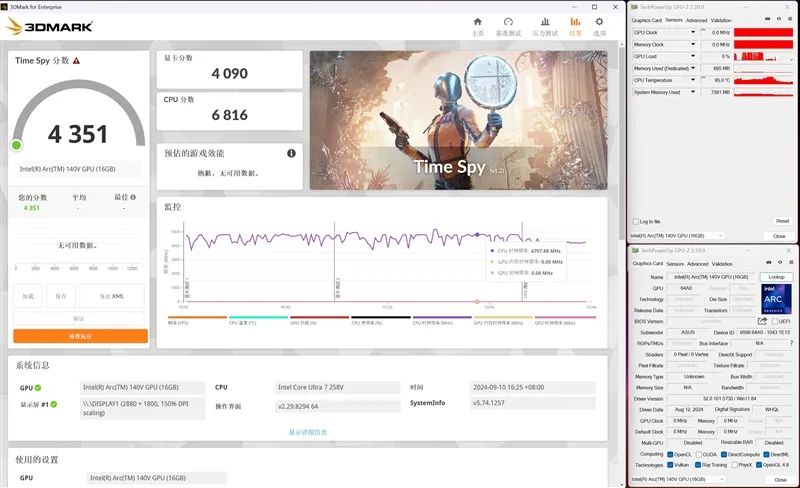Image resolution: width=800 pixels, height=488 pixels.
Task: Click refresh icon in GPU-Z Graphics Card window
Action: 780,262
